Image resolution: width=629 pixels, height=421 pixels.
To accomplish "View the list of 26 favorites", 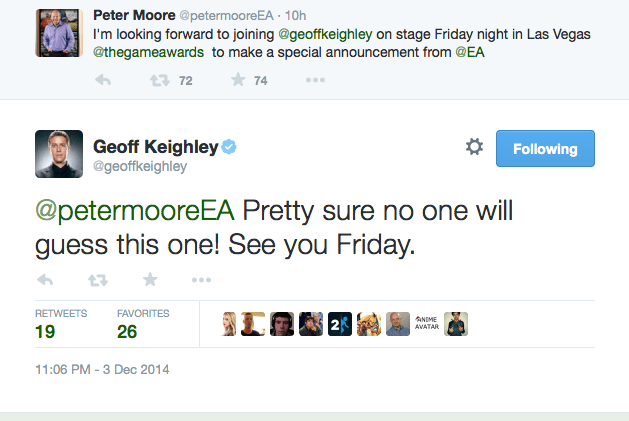I will click(143, 324).
